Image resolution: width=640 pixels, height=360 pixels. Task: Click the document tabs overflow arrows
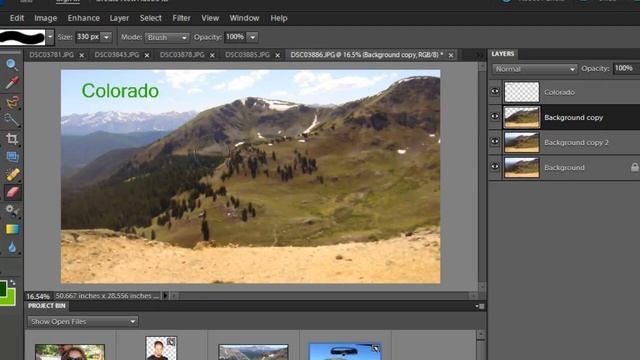(x=480, y=55)
